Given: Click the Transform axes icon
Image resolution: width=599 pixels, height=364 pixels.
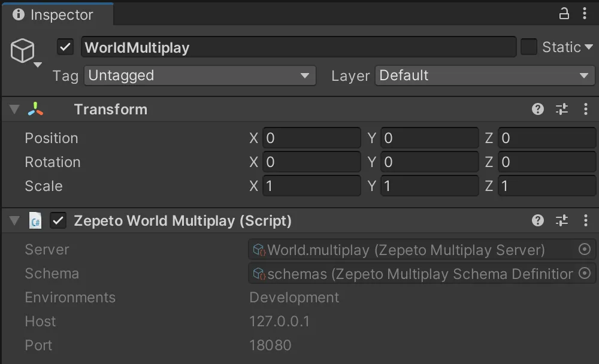Looking at the screenshot, I should 35,109.
